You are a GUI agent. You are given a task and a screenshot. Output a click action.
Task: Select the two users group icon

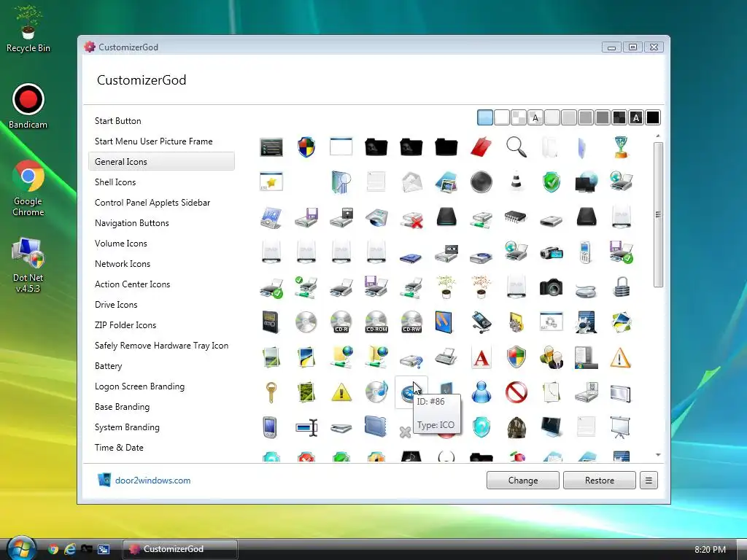[551, 357]
